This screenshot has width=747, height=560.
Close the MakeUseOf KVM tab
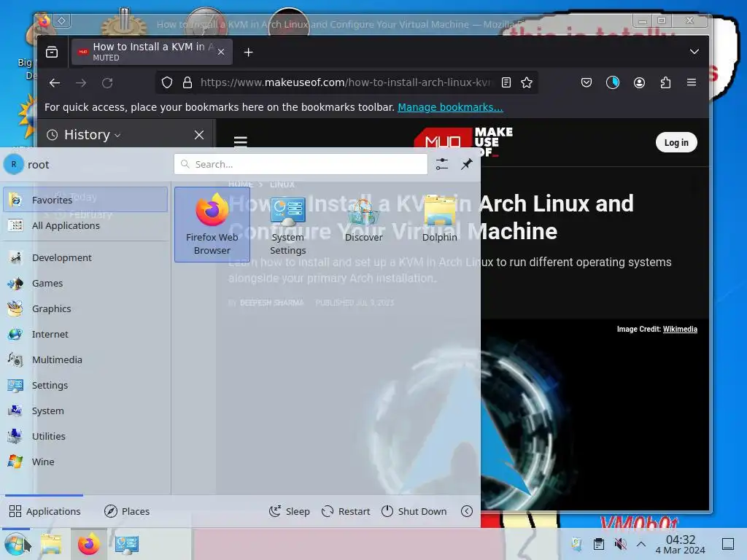coord(221,52)
